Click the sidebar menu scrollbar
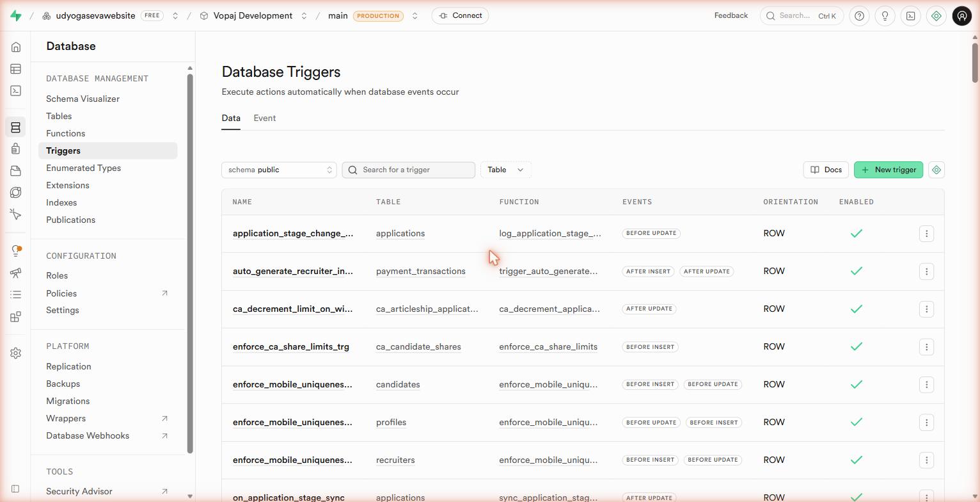The height and width of the screenshot is (502, 980). 190,263
